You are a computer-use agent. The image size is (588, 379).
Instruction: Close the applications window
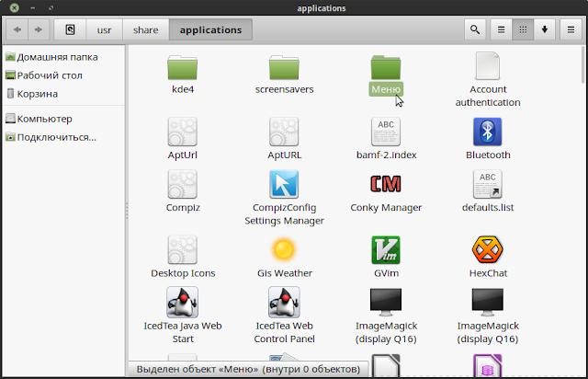coord(15,8)
